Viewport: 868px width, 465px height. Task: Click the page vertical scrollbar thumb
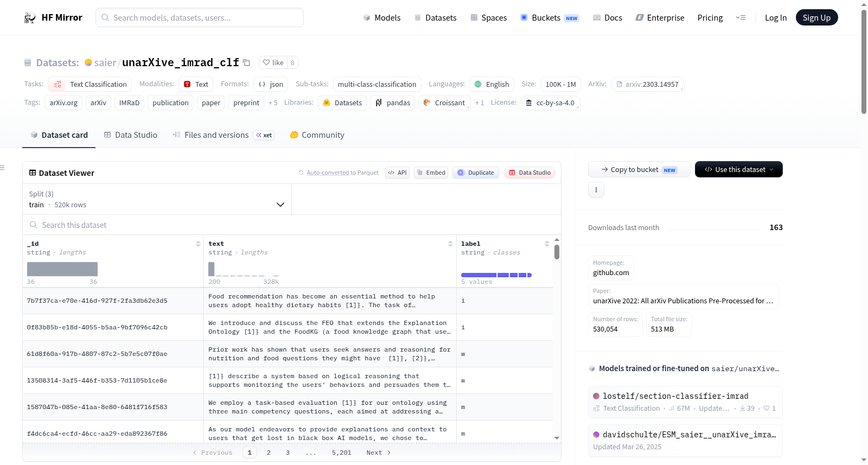pos(864,62)
